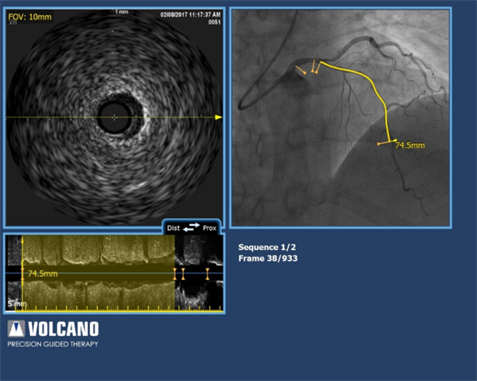
Task: Click the Sequence 1/2 text
Action: (267, 247)
